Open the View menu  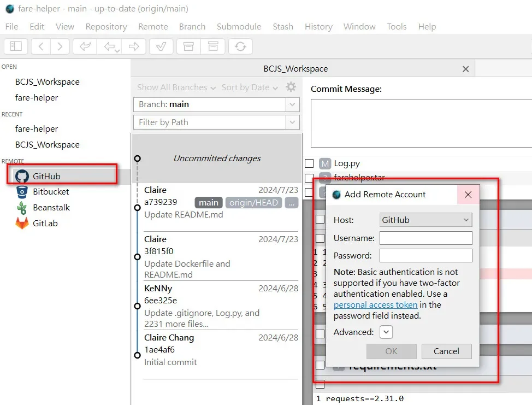(65, 26)
